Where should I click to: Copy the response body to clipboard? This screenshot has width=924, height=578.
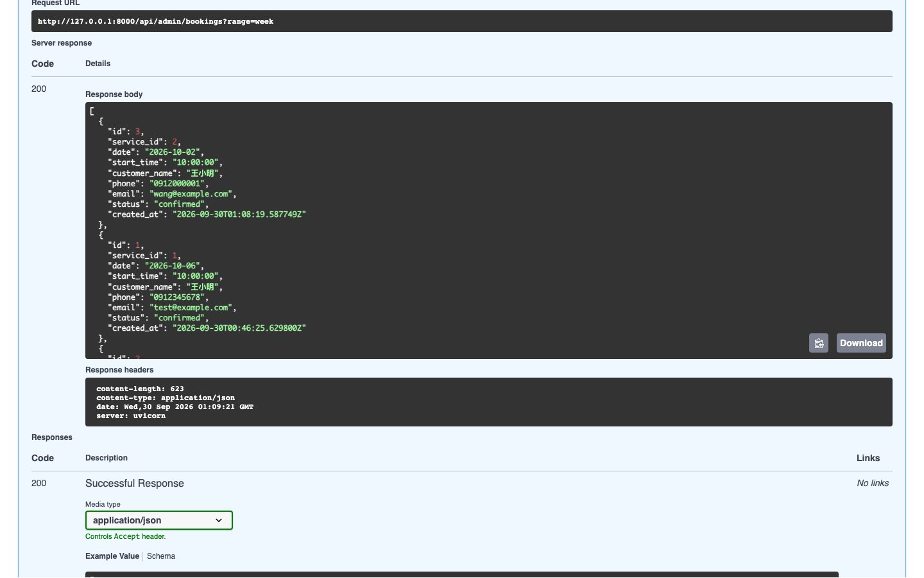(819, 343)
